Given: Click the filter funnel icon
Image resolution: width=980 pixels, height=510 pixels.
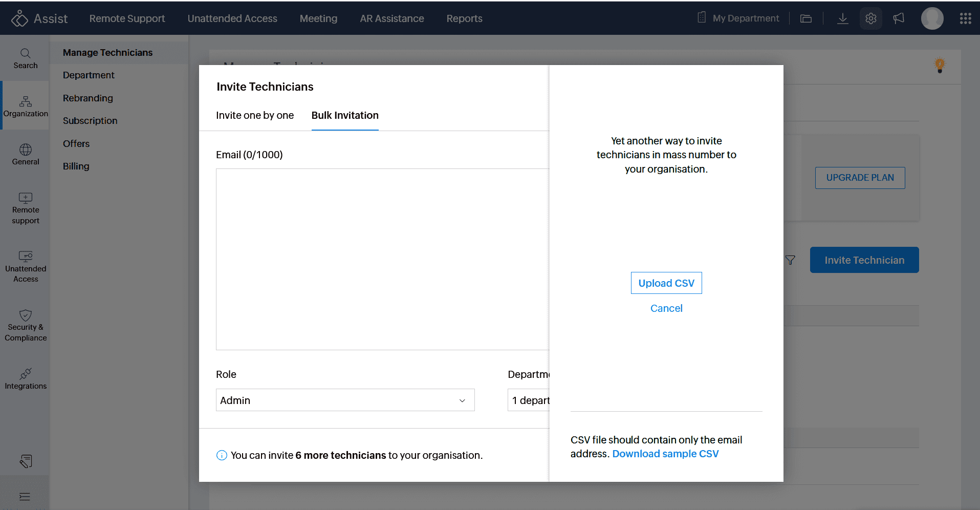Looking at the screenshot, I should point(790,260).
